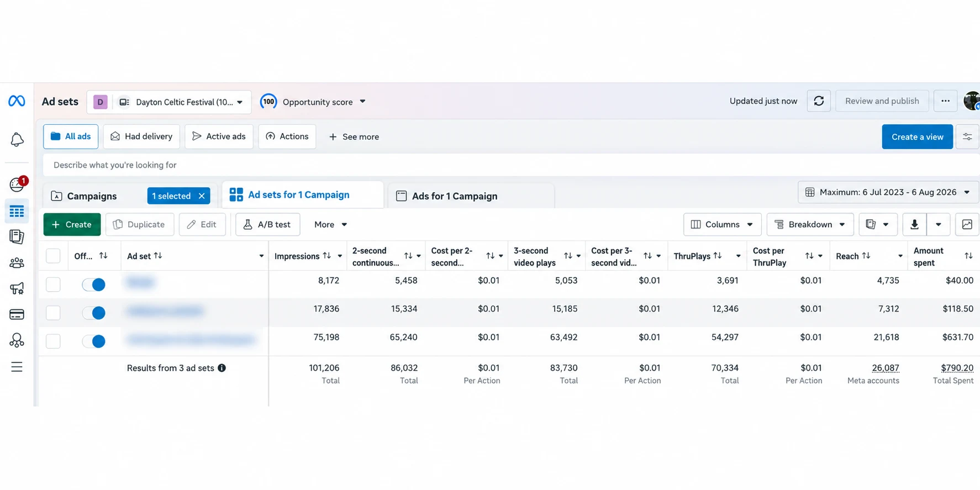980x490 pixels.
Task: Open the megaphone advertising sidebar icon
Action: click(17, 288)
